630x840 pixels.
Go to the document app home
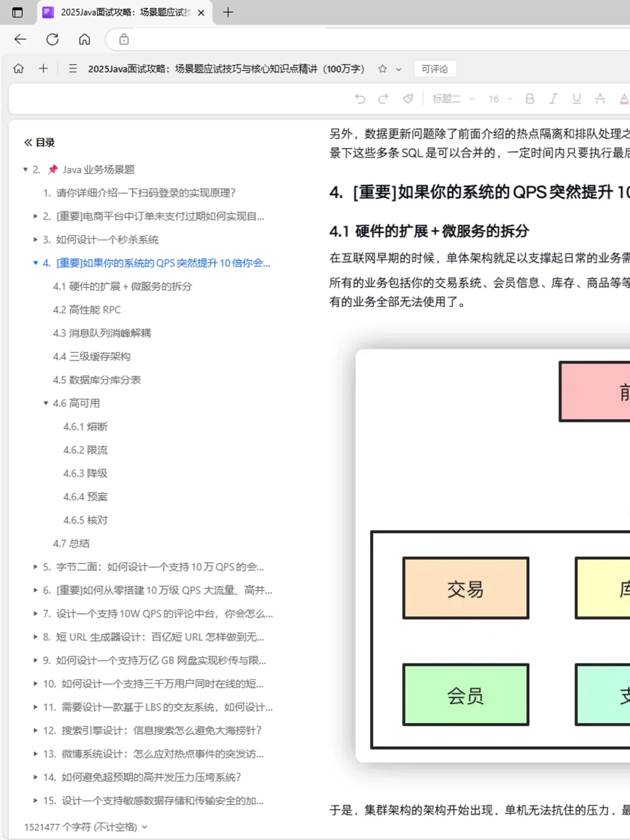pos(19,68)
